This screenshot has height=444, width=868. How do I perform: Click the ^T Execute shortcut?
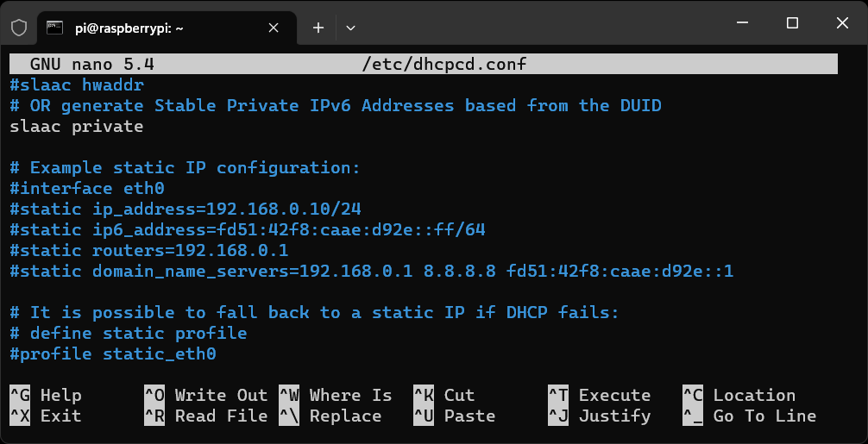click(x=600, y=396)
